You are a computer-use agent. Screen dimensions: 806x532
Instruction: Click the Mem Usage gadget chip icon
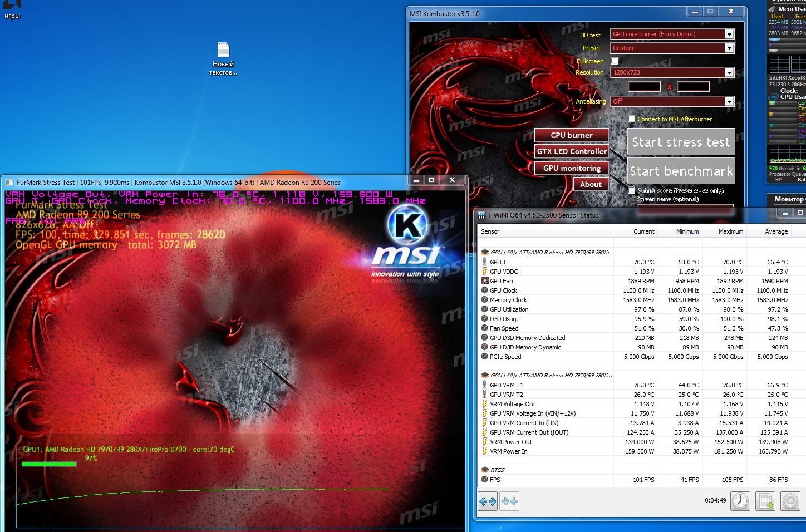click(773, 9)
